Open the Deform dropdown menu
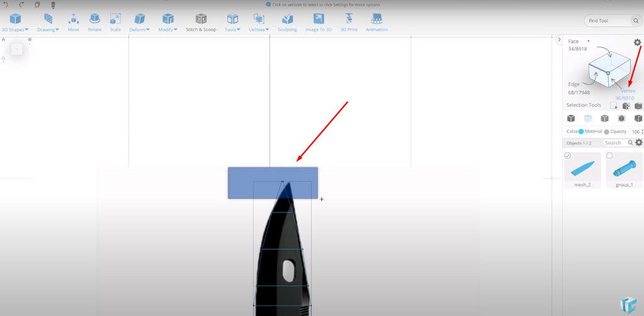 140,23
